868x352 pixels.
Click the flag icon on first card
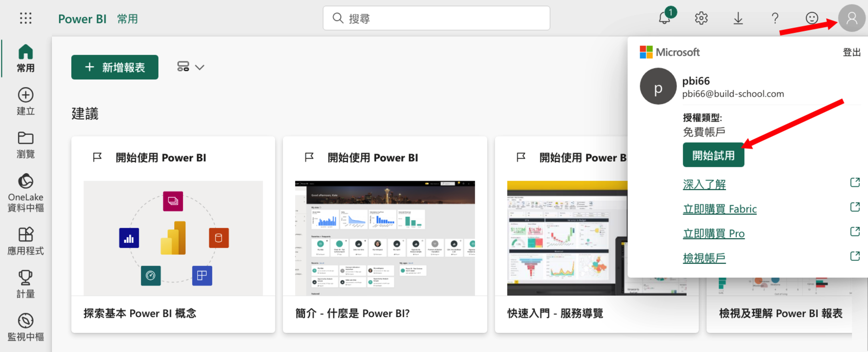pos(97,157)
